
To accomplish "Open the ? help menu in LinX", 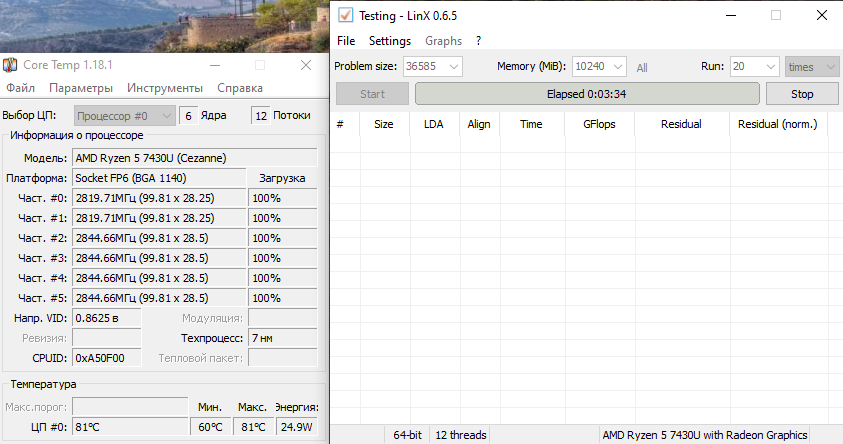I will point(478,41).
